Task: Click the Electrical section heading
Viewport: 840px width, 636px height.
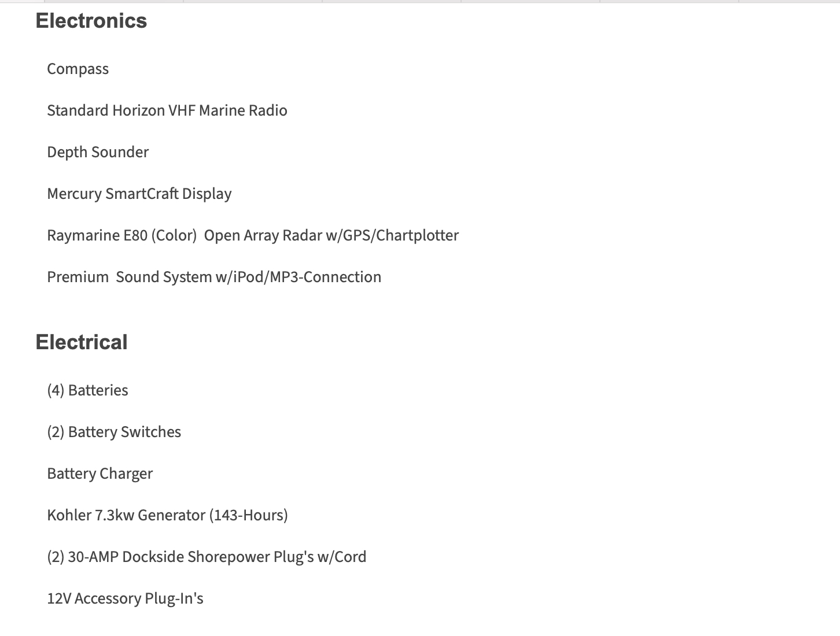Action: (x=82, y=342)
